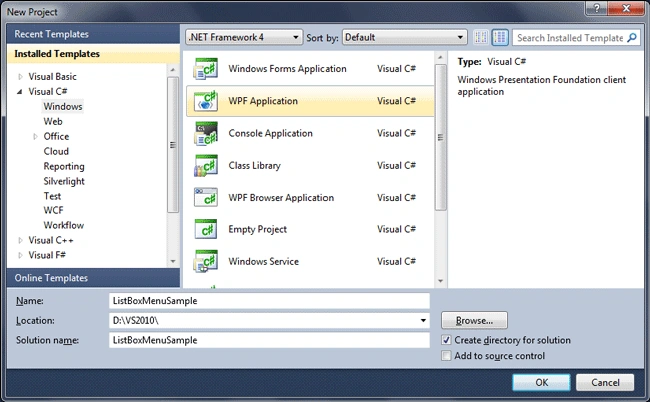The width and height of the screenshot is (650, 402).
Task: Open the Sort by Default dropdown
Action: [x=405, y=37]
